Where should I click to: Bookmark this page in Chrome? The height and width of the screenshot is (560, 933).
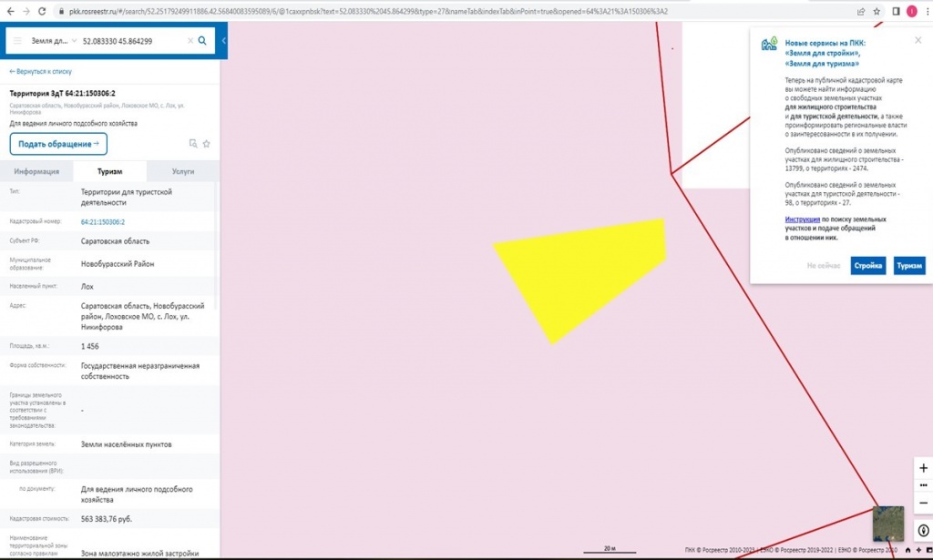pyautogui.click(x=877, y=11)
